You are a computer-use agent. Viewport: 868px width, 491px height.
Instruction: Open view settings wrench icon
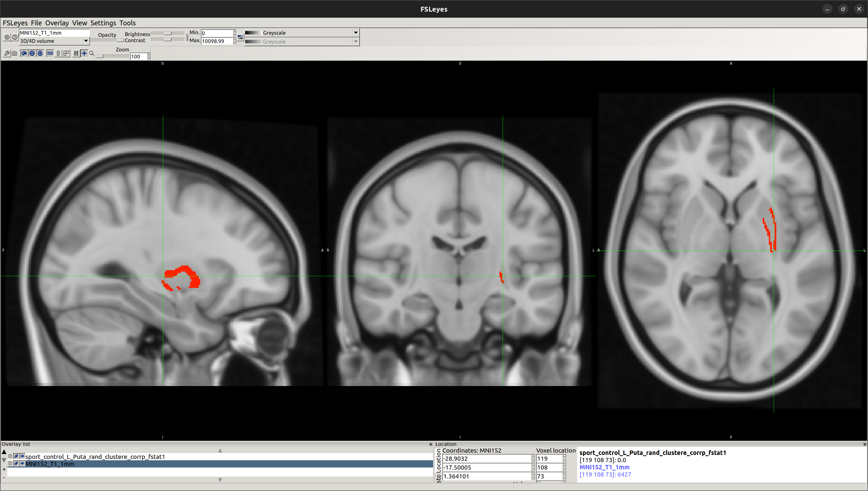tap(7, 53)
